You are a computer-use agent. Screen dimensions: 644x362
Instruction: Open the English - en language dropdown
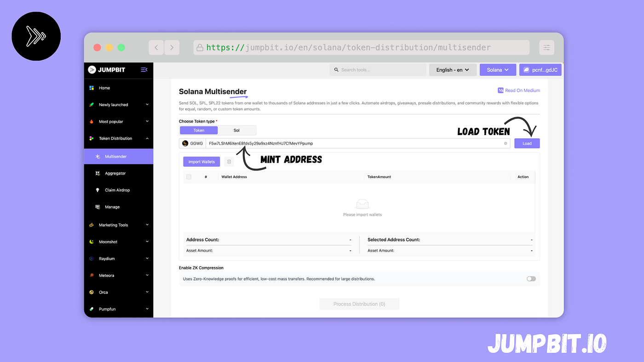(x=453, y=70)
